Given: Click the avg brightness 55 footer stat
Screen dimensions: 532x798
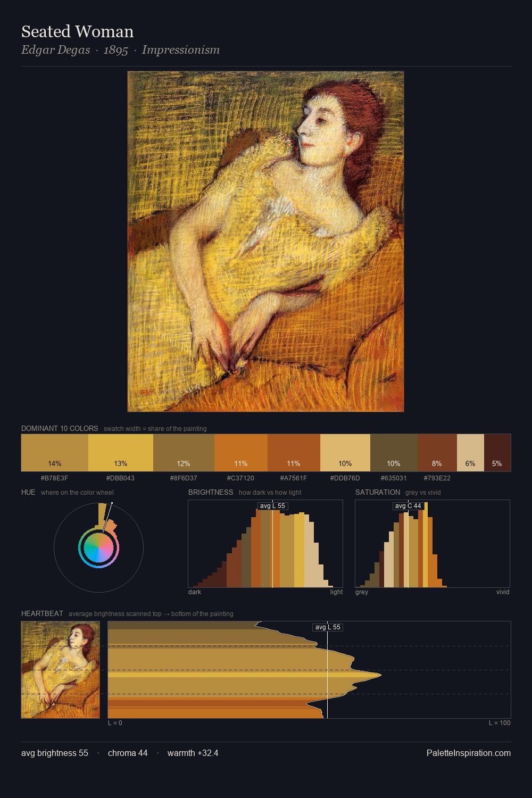Looking at the screenshot, I should [55, 753].
